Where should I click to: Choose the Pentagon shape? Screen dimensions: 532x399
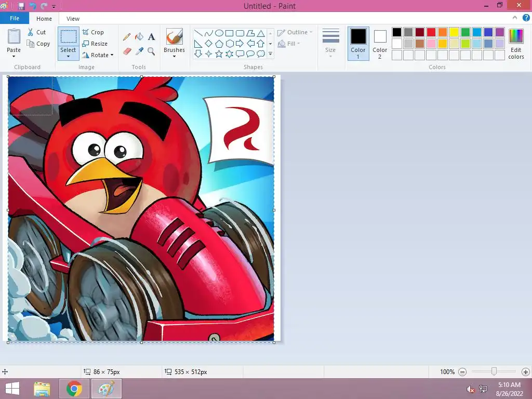(219, 44)
